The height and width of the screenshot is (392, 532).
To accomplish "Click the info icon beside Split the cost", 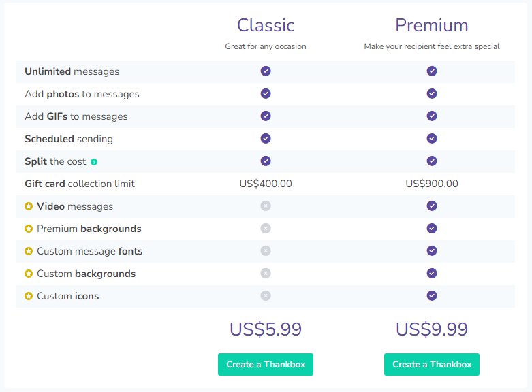I will 94,162.
